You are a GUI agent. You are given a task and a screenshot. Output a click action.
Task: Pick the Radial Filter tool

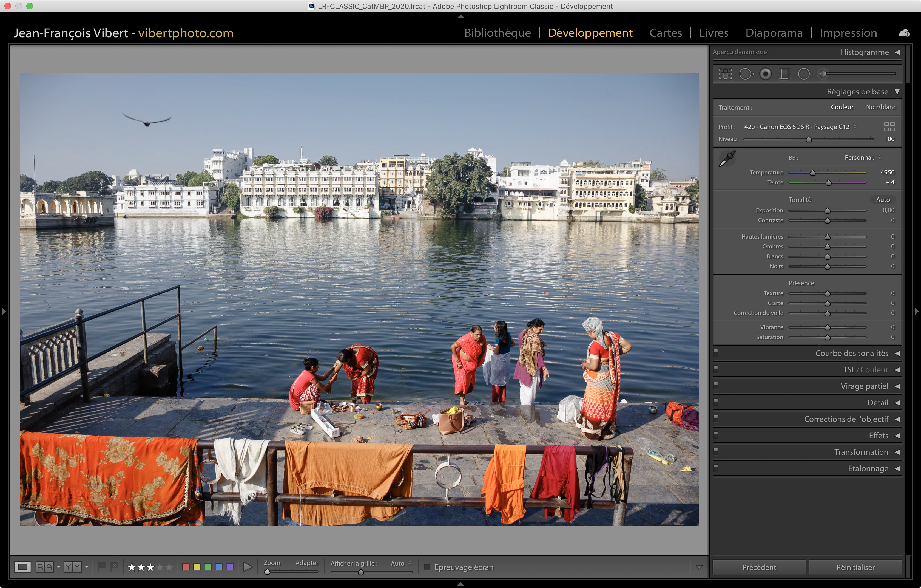pos(804,74)
